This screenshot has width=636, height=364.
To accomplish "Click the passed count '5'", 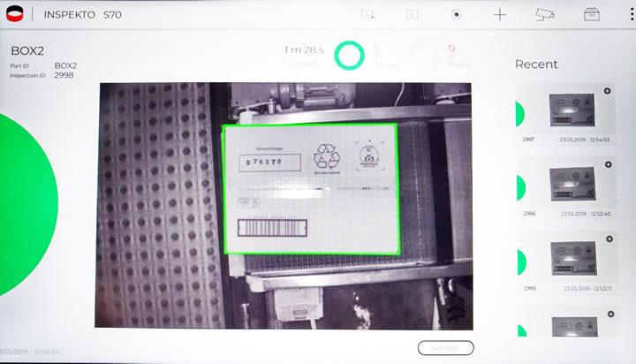I will coord(375,48).
